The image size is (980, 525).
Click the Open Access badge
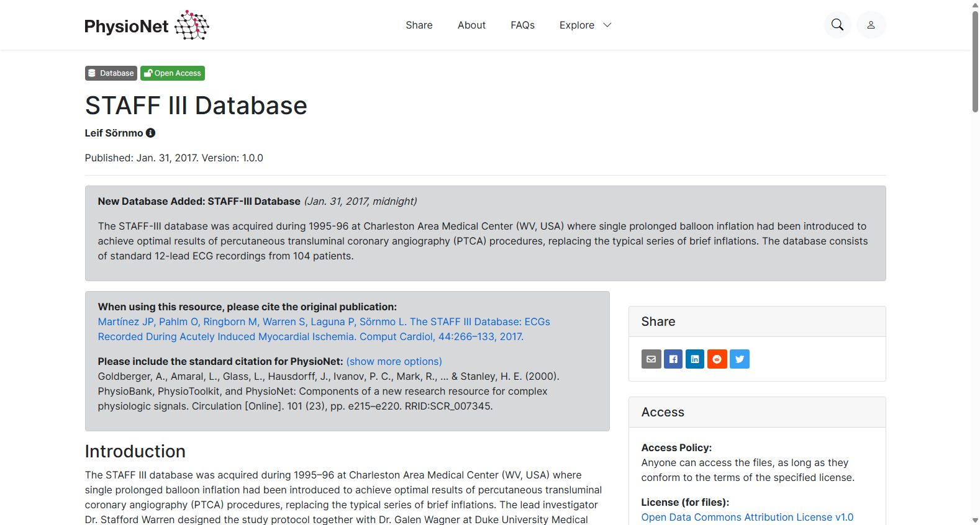[x=173, y=73]
